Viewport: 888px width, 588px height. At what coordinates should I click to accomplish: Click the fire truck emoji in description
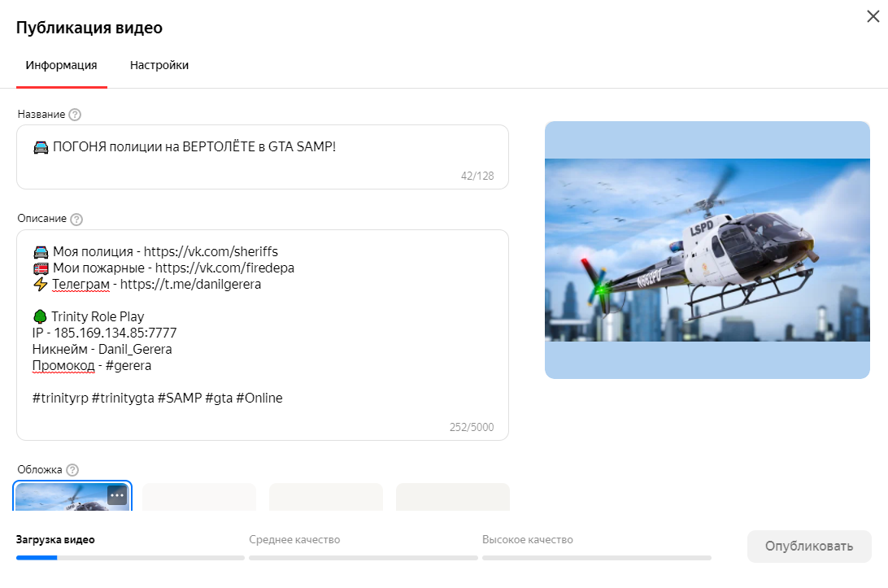(41, 268)
